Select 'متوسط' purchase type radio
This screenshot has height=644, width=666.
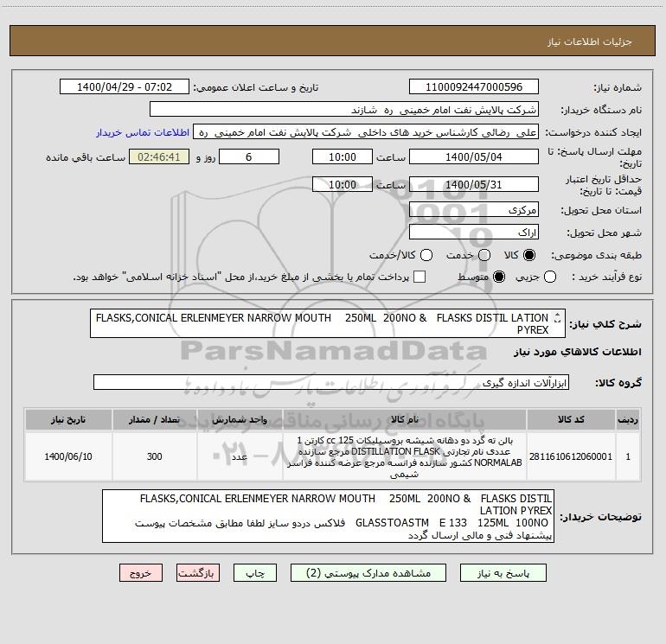pyautogui.click(x=497, y=277)
